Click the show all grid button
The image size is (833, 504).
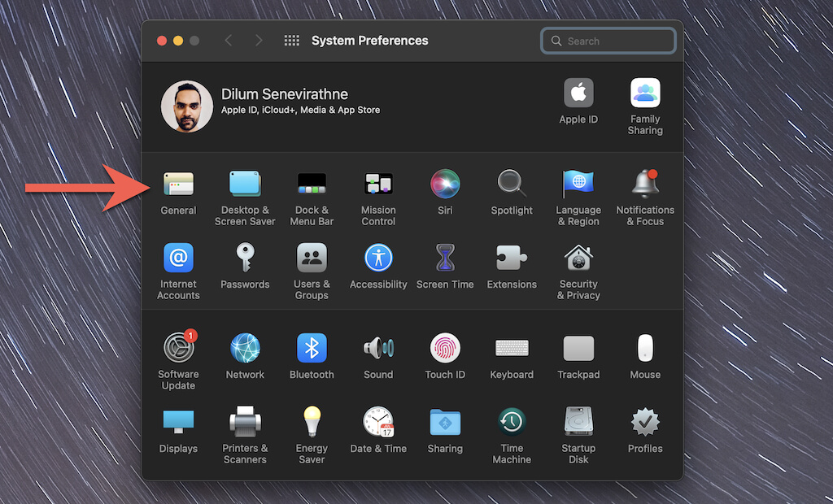tap(292, 41)
